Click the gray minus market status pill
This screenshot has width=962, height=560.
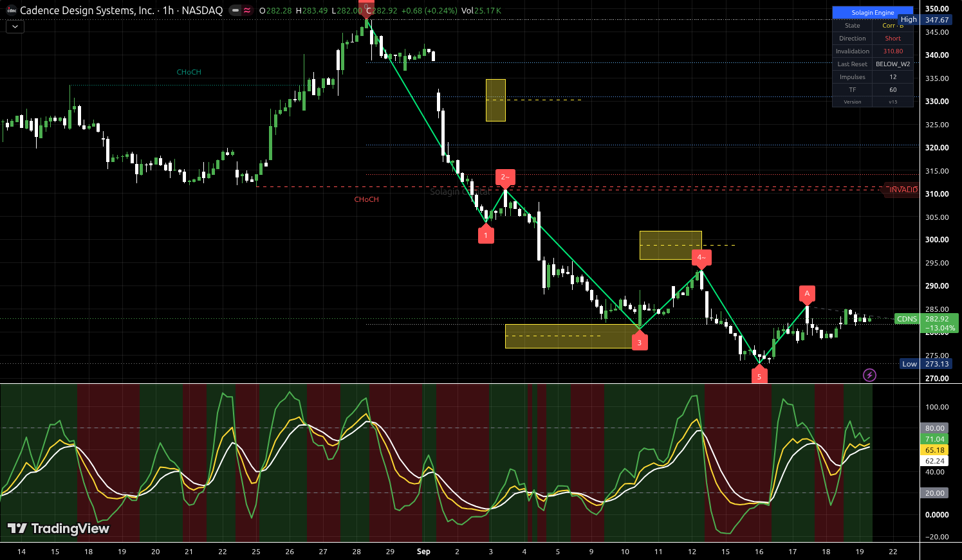(235, 10)
